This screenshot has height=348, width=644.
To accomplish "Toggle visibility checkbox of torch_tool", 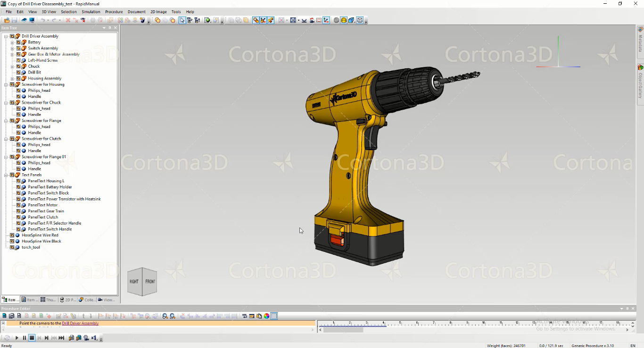I will pyautogui.click(x=12, y=247).
